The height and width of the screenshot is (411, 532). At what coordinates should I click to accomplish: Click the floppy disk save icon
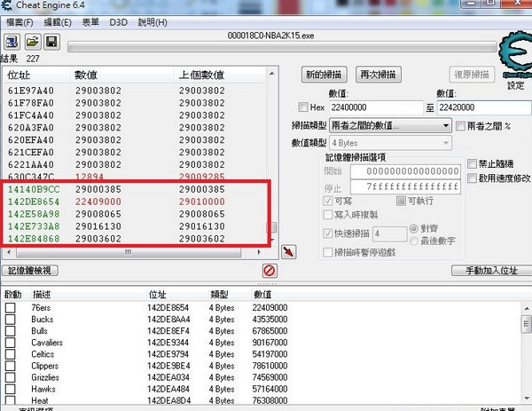coord(52,42)
